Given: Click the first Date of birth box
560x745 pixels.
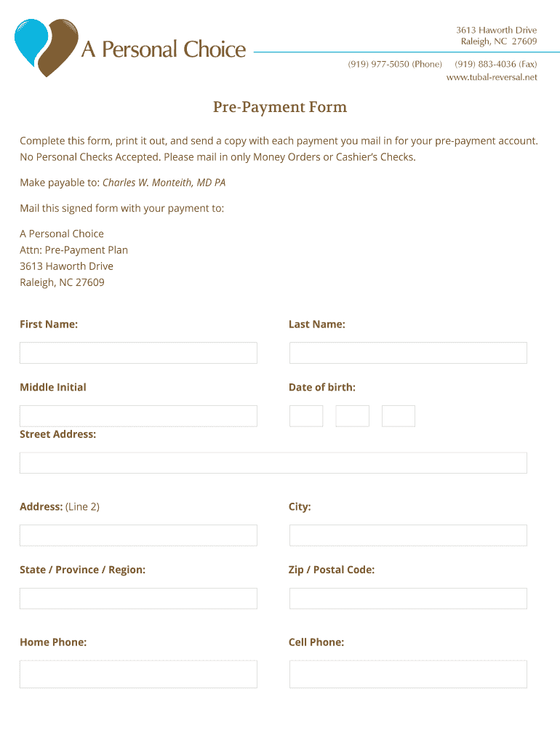Looking at the screenshot, I should pos(305,416).
